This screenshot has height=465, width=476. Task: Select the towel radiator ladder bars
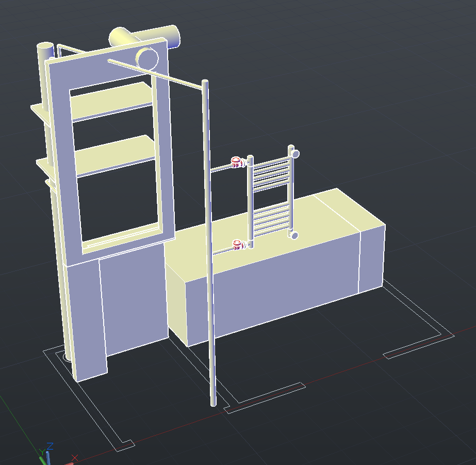(x=271, y=196)
